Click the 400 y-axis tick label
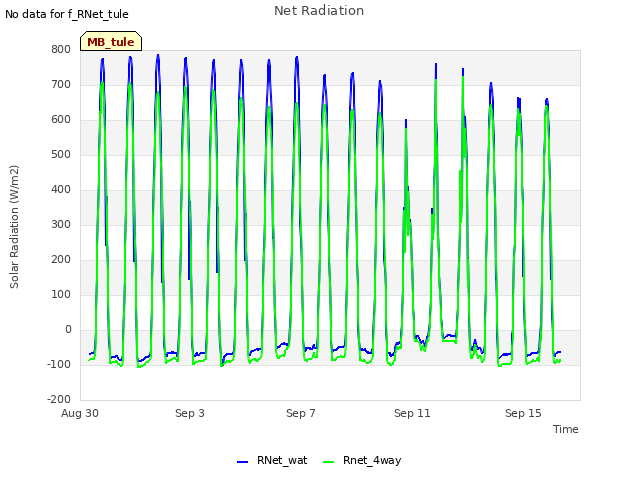 pyautogui.click(x=61, y=190)
